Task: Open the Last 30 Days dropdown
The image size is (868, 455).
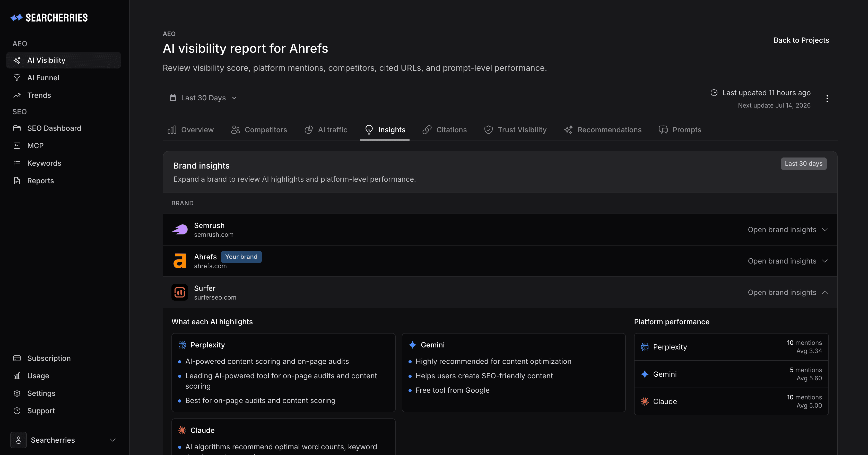Action: coord(203,98)
